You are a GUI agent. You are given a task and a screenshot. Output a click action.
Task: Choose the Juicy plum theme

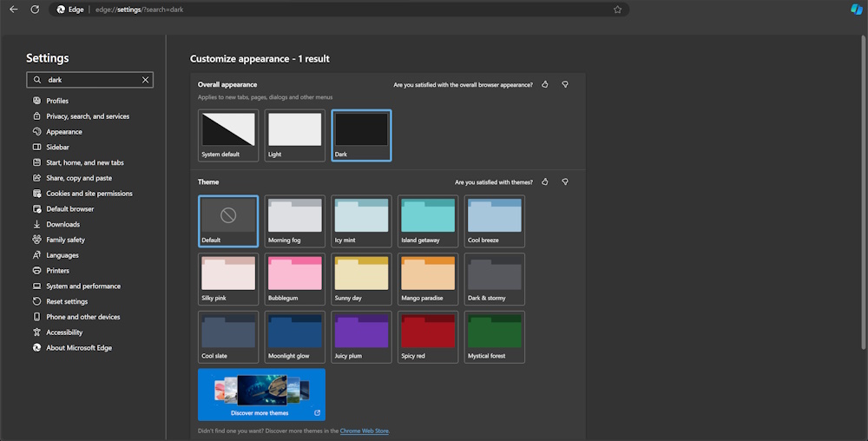(x=361, y=337)
